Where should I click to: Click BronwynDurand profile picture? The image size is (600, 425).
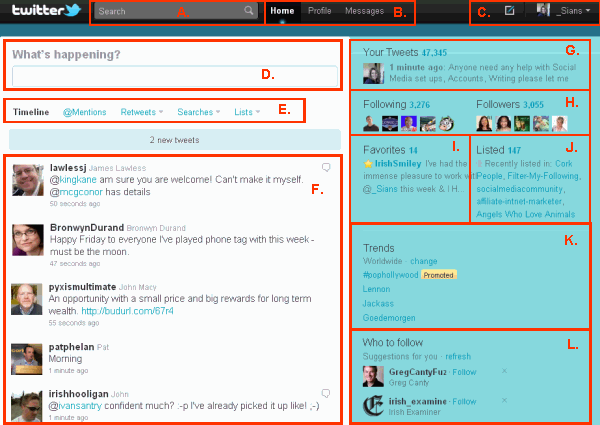[x=28, y=240]
